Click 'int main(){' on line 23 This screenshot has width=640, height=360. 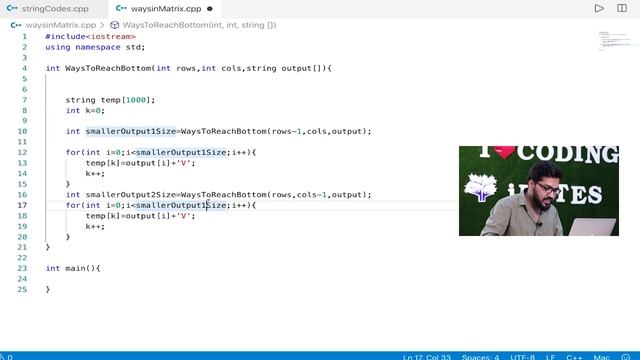tap(73, 268)
